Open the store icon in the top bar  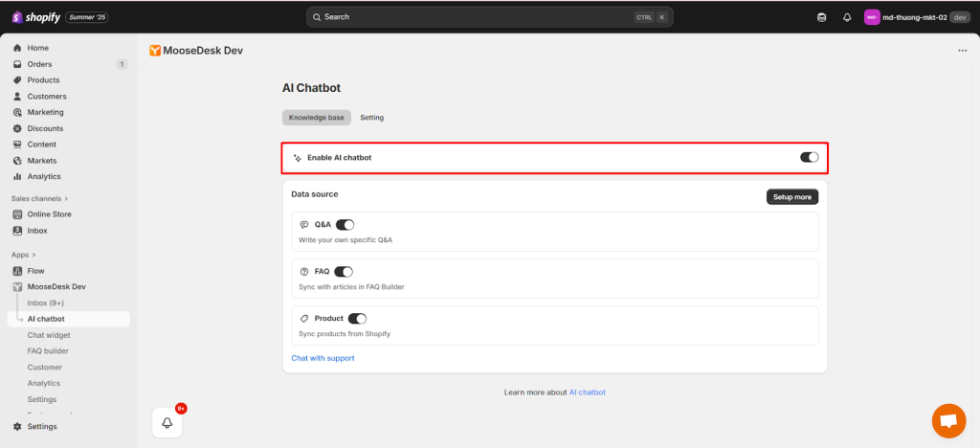821,17
